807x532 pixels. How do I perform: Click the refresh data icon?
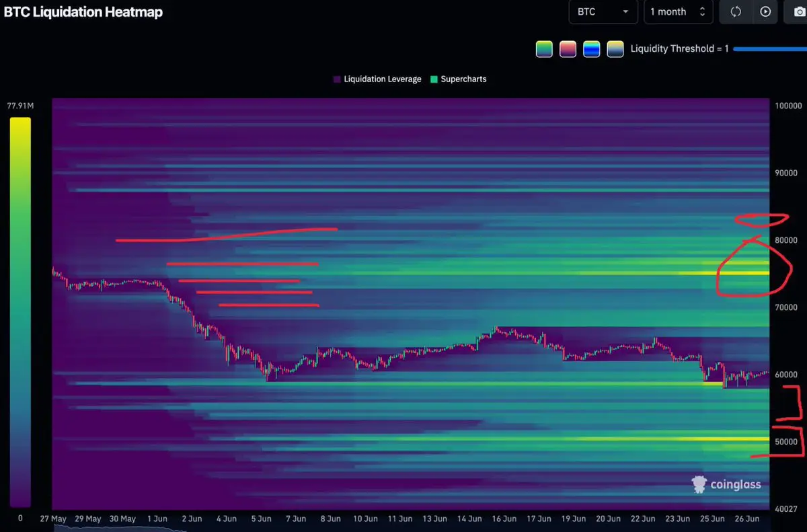pyautogui.click(x=736, y=11)
